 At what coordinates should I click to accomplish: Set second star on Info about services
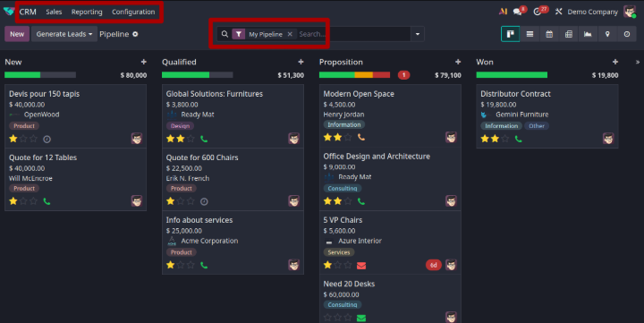point(181,265)
